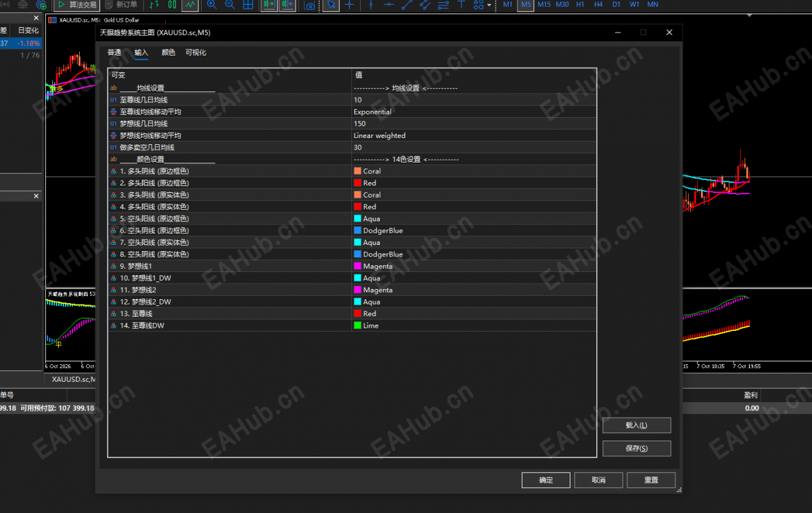Click the 至尊线几日均线 value field 10
Screen dimensions: 812x513
point(474,99)
